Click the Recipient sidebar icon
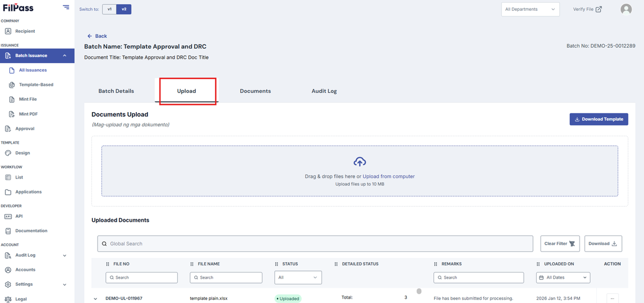 [x=8, y=31]
